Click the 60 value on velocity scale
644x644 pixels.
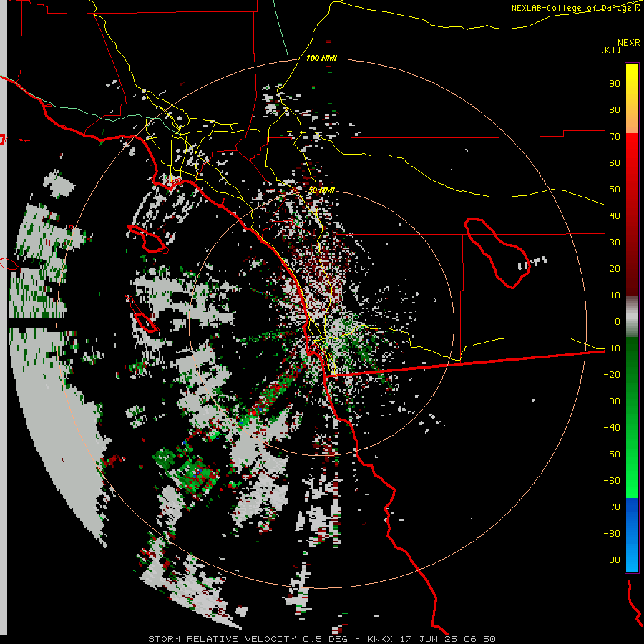[615, 162]
